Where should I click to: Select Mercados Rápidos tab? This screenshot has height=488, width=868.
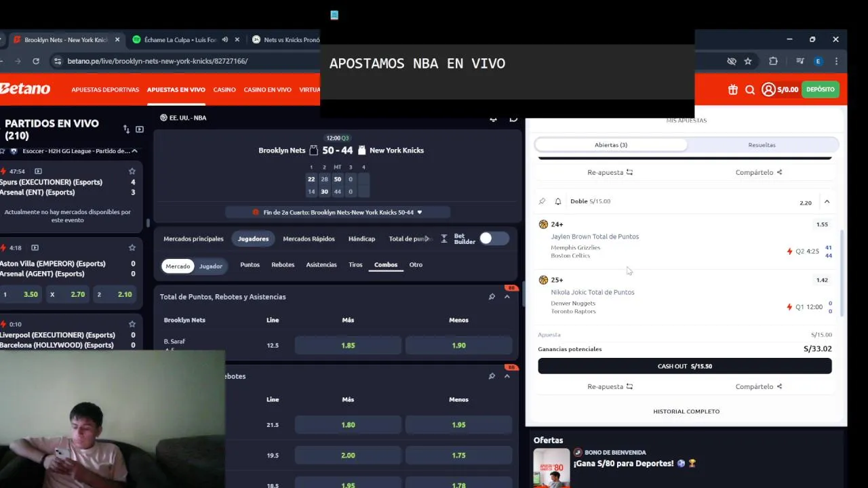pos(309,239)
